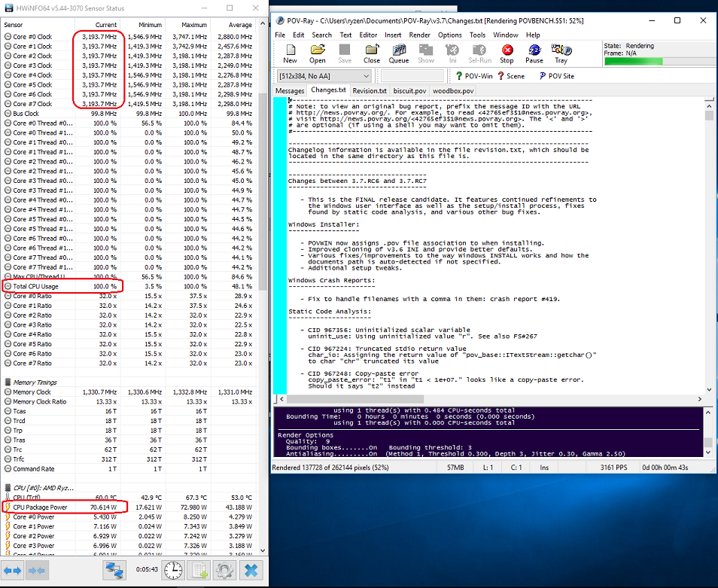Select the Command Rate sensor row

pos(129,469)
